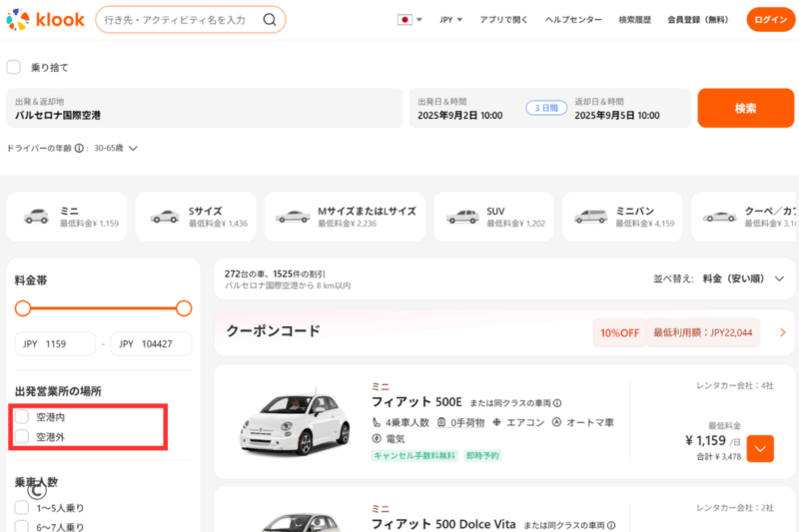Viewport: 799px width, 532px height.
Task: Open the クーポンコード banner
Action: tap(504, 331)
